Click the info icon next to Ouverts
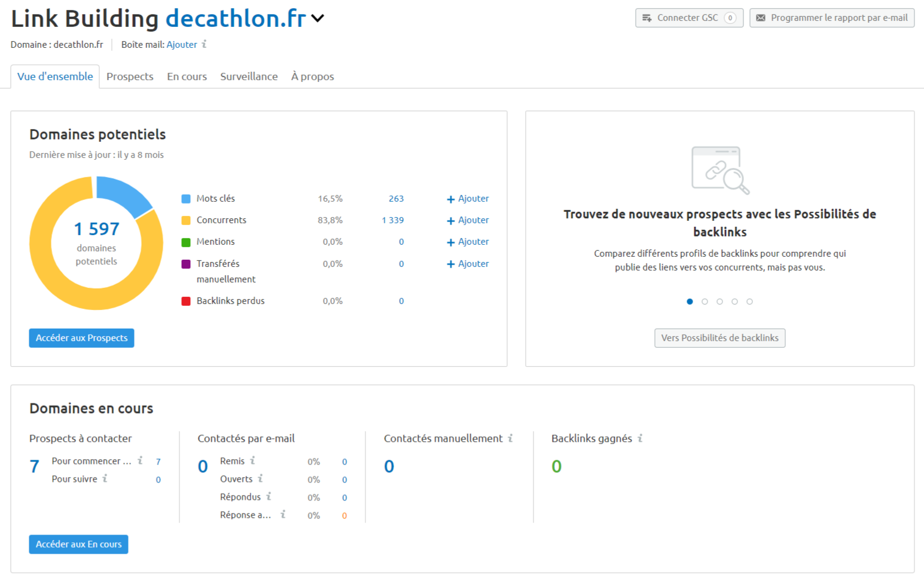This screenshot has width=924, height=577. point(260,479)
